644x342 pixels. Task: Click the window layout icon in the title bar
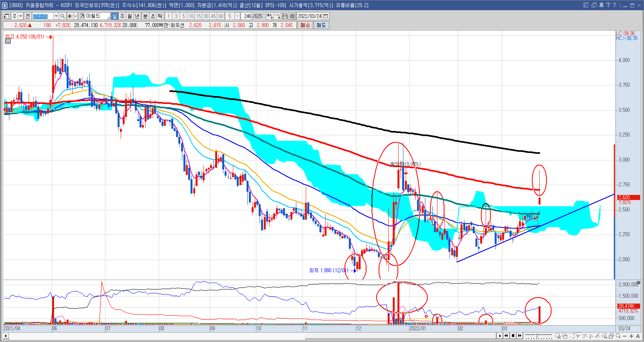586,5
